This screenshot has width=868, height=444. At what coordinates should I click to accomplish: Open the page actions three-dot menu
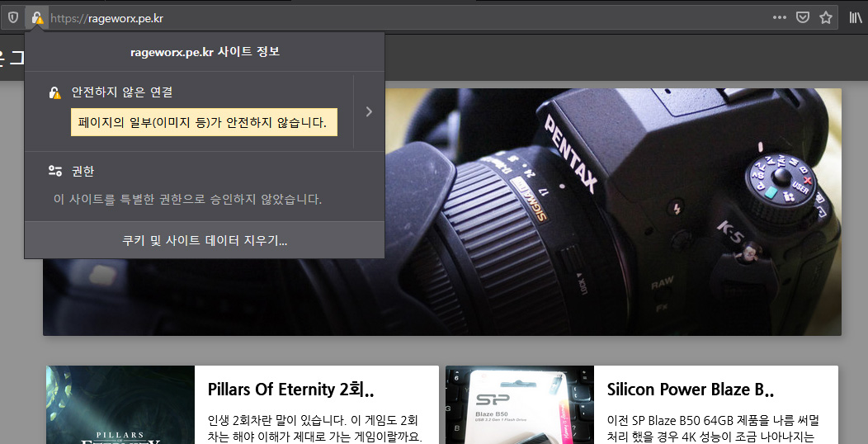(780, 17)
